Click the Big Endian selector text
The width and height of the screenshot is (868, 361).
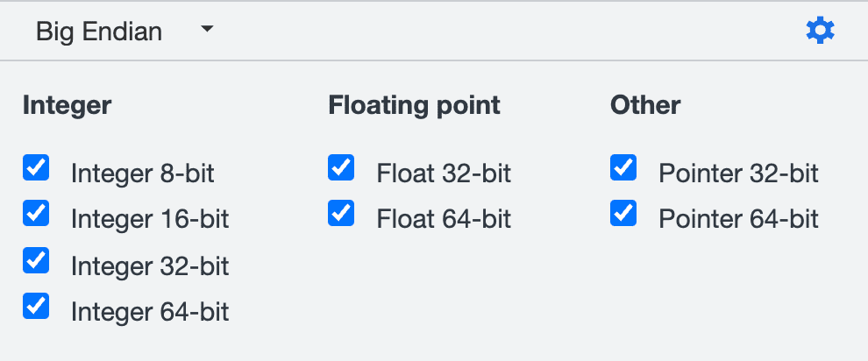coord(99,32)
